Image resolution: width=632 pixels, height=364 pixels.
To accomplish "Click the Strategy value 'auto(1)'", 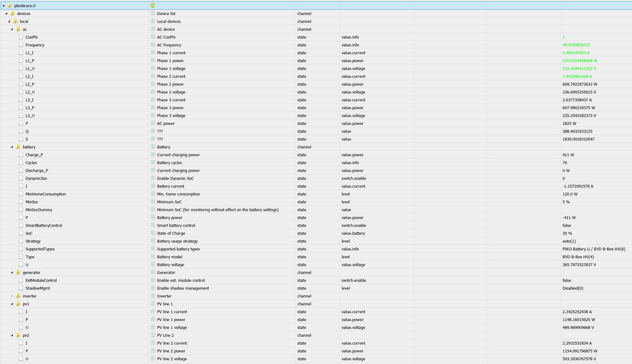I will pyautogui.click(x=569, y=241).
